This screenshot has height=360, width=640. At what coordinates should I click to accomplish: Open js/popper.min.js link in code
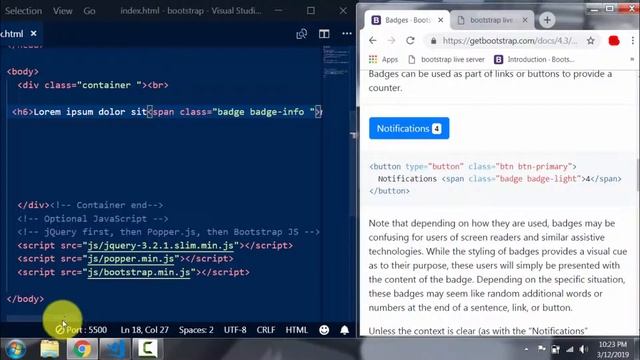click(131, 259)
